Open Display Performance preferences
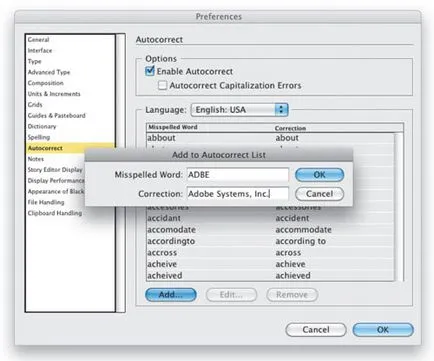This screenshot has height=361, width=434. tap(55, 181)
